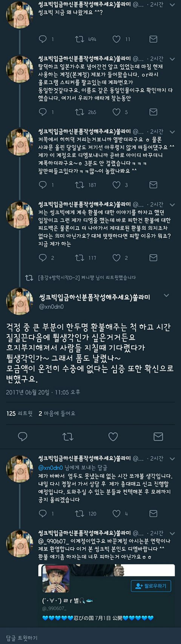Retweet the main tweet by @xn0dn0
Viewport: 181px width, 644px height.
[68, 437]
